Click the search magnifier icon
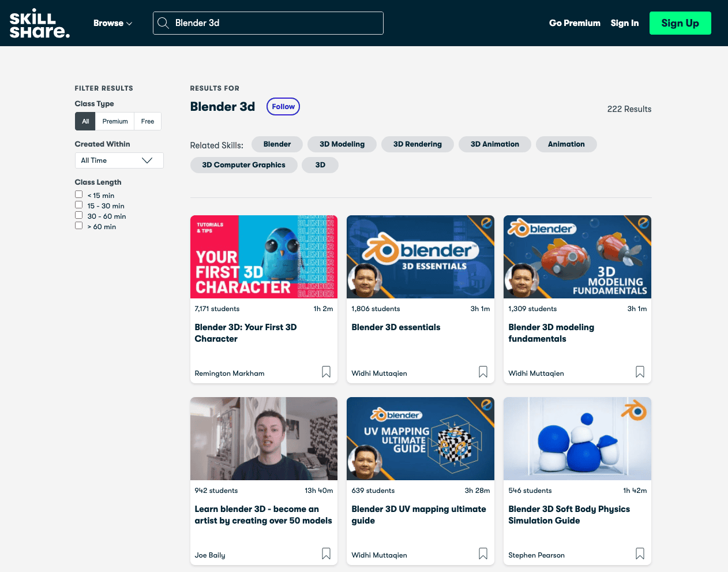 pos(163,23)
